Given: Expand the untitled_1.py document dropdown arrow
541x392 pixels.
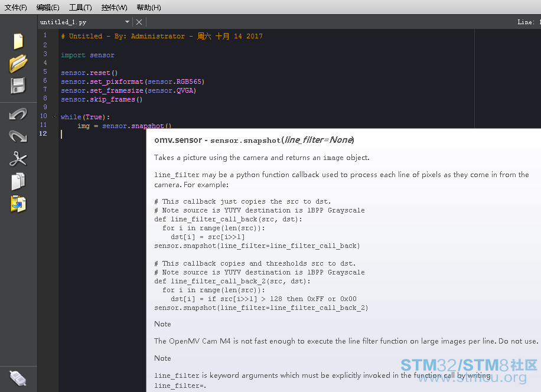Looking at the screenshot, I should 127,22.
